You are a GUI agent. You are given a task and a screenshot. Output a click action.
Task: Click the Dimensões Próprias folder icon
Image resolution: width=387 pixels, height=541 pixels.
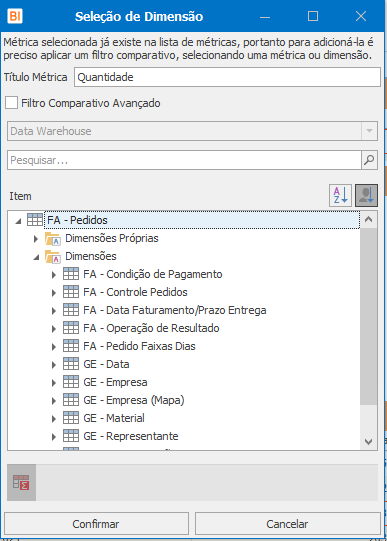53,238
